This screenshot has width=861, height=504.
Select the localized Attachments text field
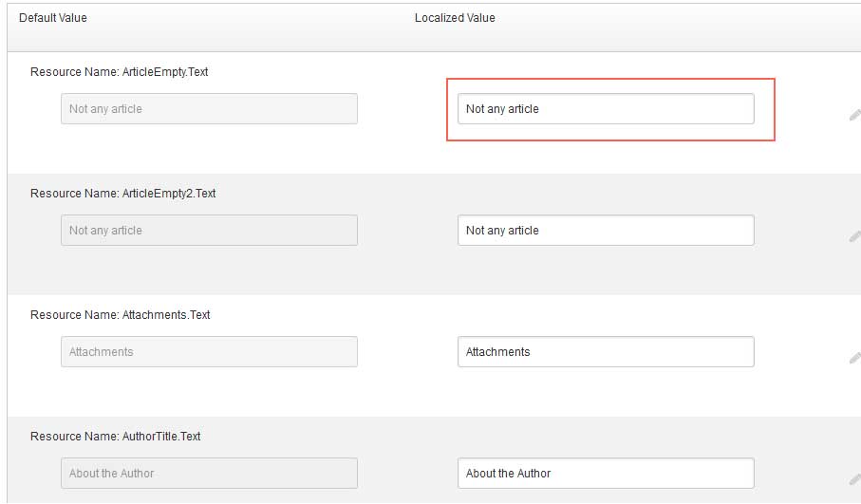tap(606, 351)
